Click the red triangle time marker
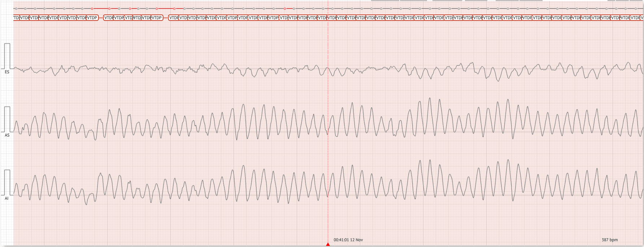The image size is (644, 247). tap(328, 244)
